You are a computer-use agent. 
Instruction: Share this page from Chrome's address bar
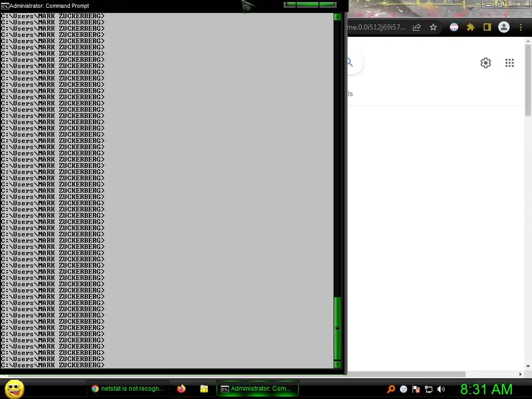coord(417,28)
